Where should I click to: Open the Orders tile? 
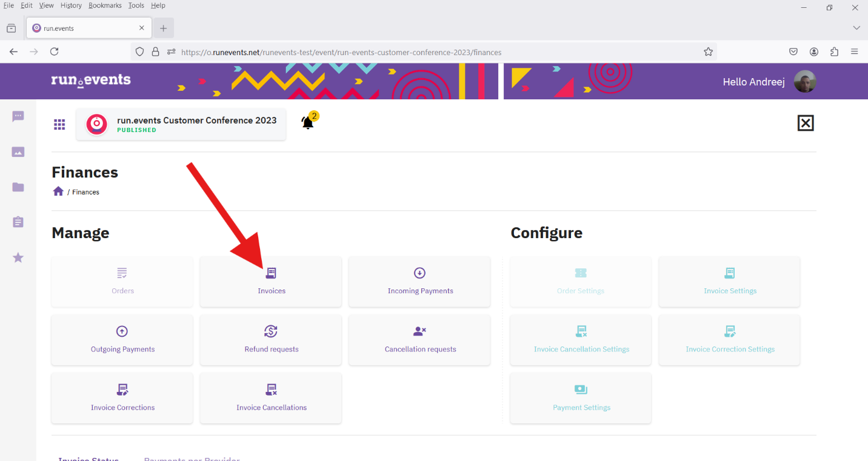[x=122, y=282]
